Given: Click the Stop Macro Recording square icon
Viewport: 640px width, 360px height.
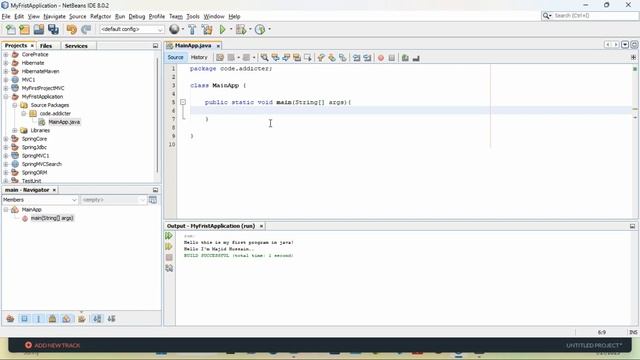Looking at the screenshot, I should (392, 58).
